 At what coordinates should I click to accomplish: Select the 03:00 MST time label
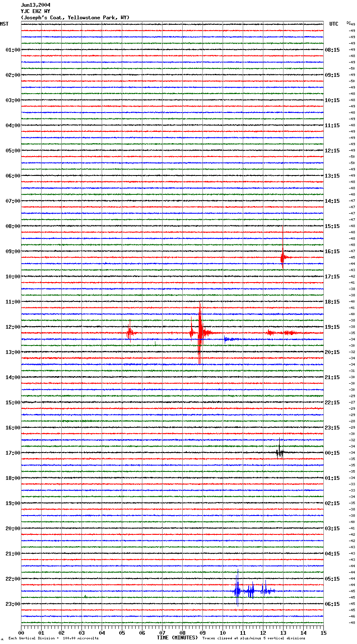coord(13,100)
